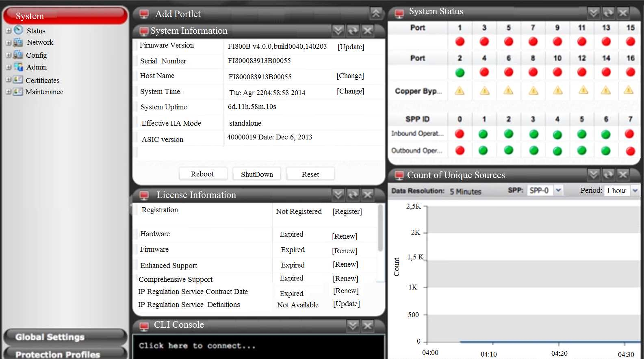Click the Register link for Registration
Viewport: 644px width, 359px height.
pos(347,211)
